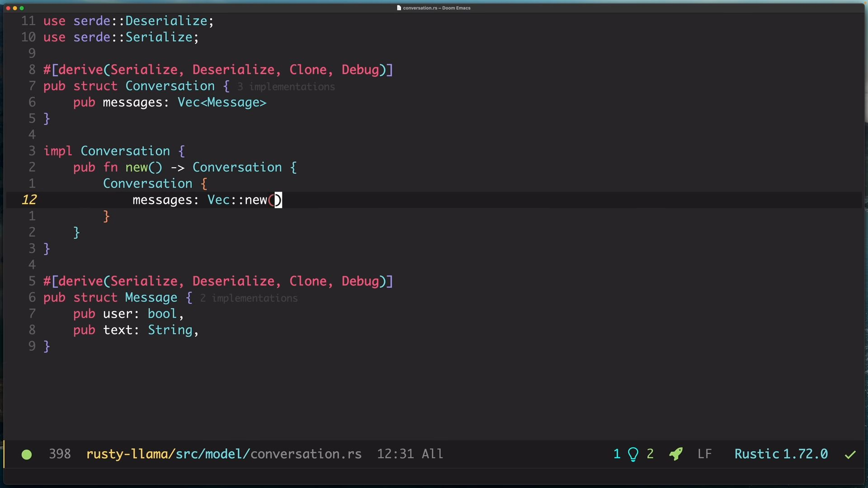Open the 3 implementations code lens

286,87
